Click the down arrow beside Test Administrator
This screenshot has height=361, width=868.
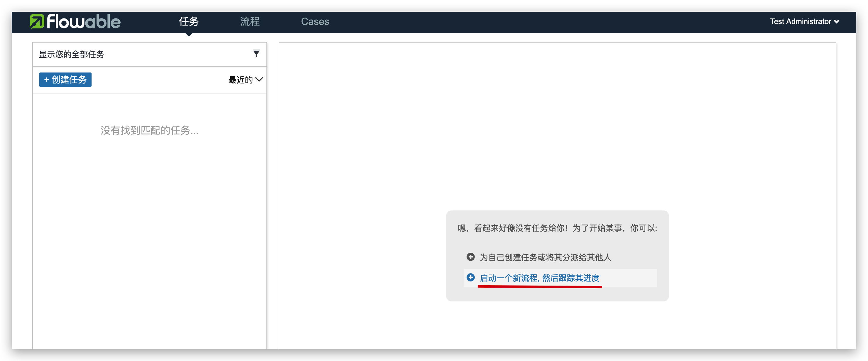836,22
